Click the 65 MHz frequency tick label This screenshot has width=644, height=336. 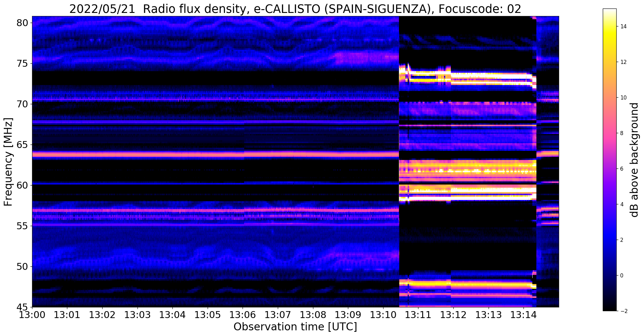22,145
